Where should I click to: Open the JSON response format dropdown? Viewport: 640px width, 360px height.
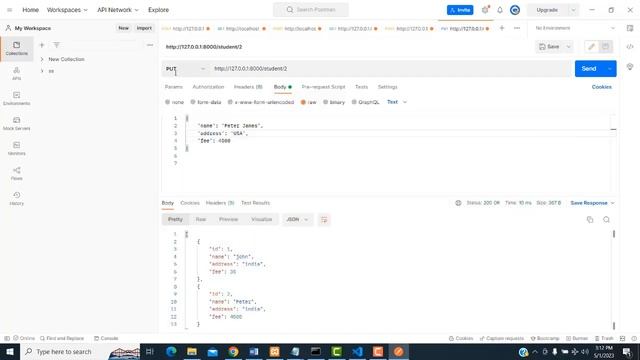tap(297, 220)
